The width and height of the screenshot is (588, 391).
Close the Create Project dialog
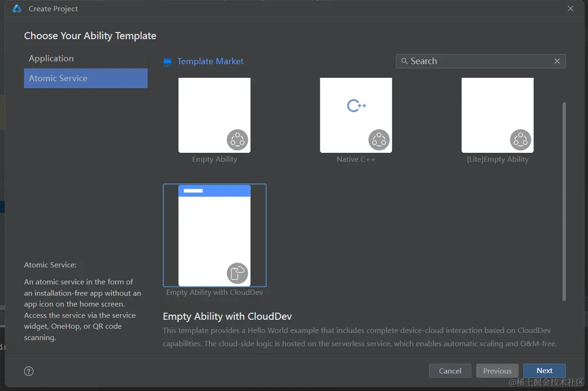[x=571, y=8]
